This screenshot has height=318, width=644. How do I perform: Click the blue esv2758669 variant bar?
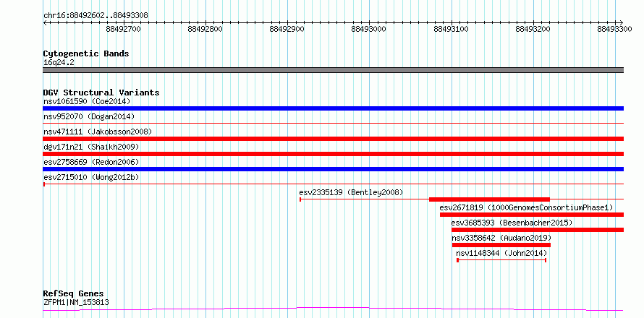pos(333,169)
